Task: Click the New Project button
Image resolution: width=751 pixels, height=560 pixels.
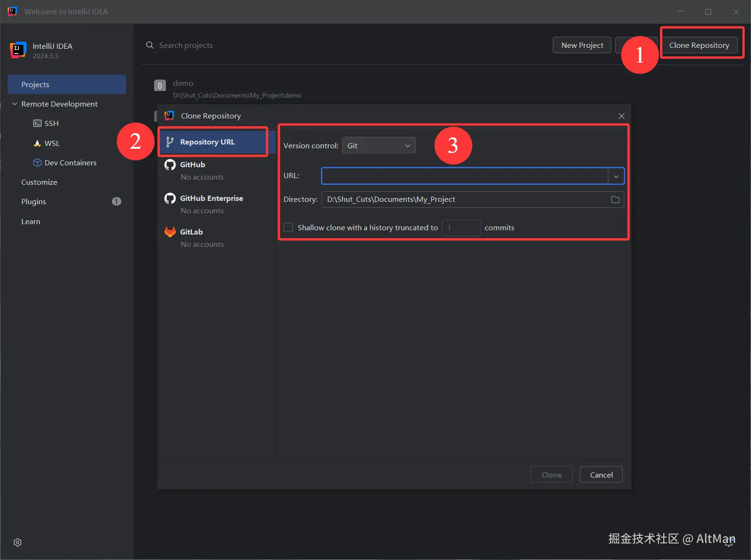Action: coord(582,45)
